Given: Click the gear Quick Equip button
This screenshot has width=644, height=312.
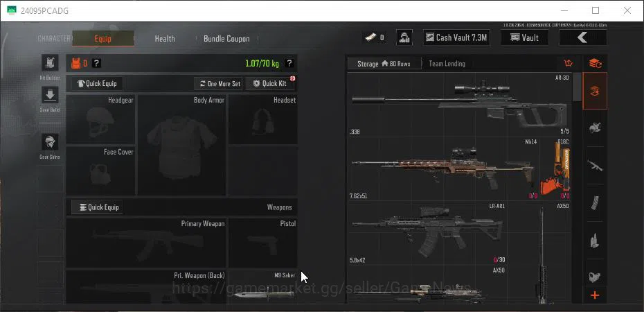Looking at the screenshot, I should tap(96, 83).
